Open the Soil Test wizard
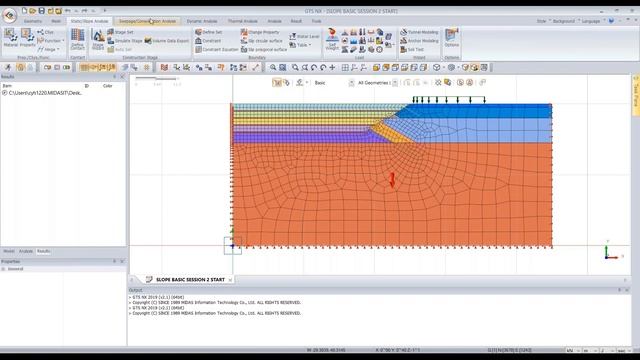640x360 pixels. click(x=412, y=49)
